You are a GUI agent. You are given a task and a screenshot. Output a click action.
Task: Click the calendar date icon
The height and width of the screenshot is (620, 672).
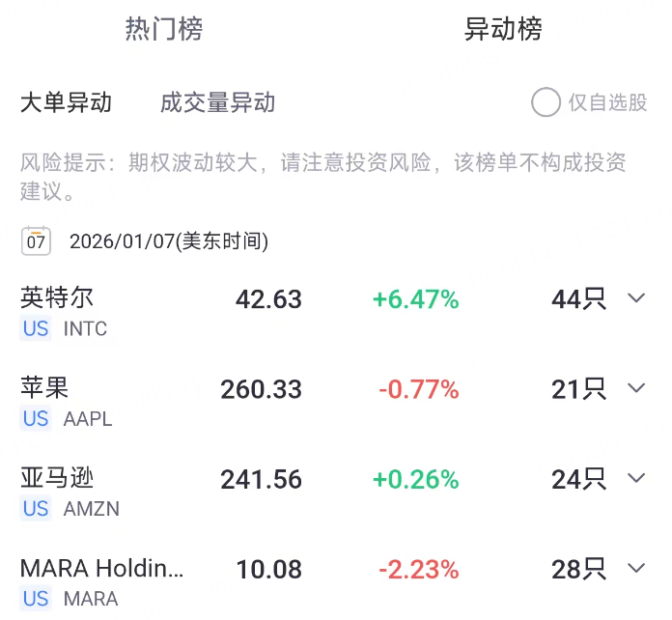click(x=37, y=240)
